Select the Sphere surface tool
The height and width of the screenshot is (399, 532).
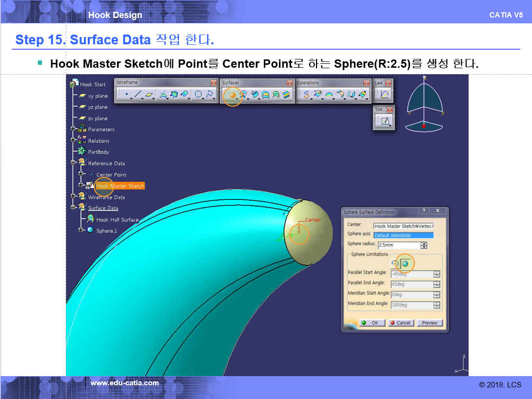(x=232, y=95)
